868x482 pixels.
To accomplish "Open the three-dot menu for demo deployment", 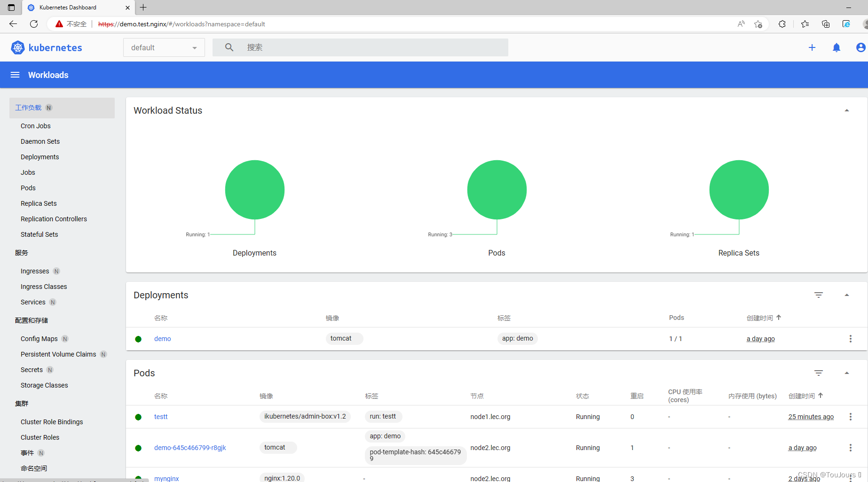I will [x=850, y=338].
